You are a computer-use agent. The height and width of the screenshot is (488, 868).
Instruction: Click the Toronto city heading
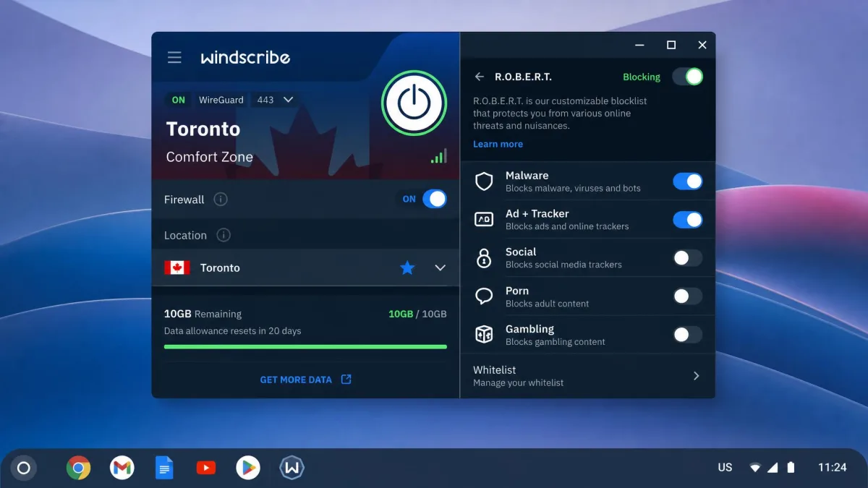[x=203, y=129]
